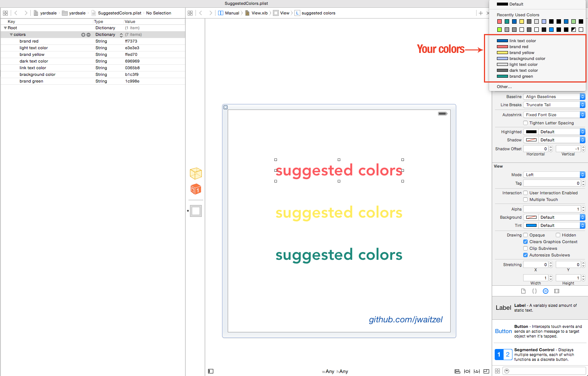Select Button in the object library

pos(540,331)
